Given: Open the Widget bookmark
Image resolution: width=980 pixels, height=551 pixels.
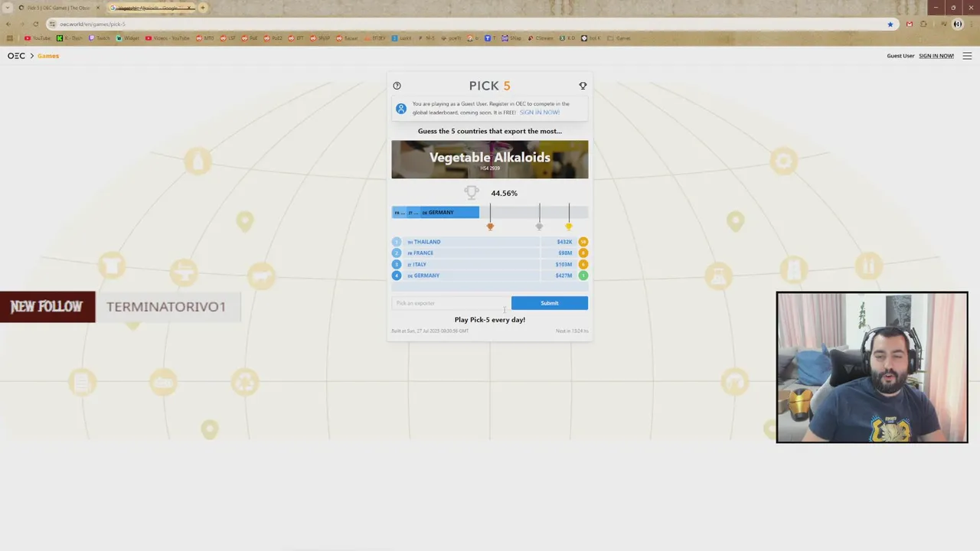Looking at the screenshot, I should pyautogui.click(x=128, y=38).
